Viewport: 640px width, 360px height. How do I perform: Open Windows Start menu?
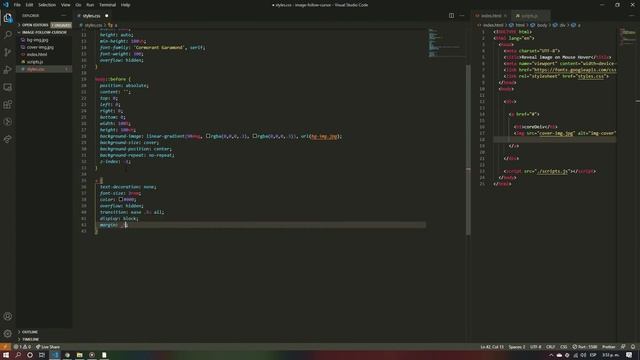pyautogui.click(x=6, y=355)
